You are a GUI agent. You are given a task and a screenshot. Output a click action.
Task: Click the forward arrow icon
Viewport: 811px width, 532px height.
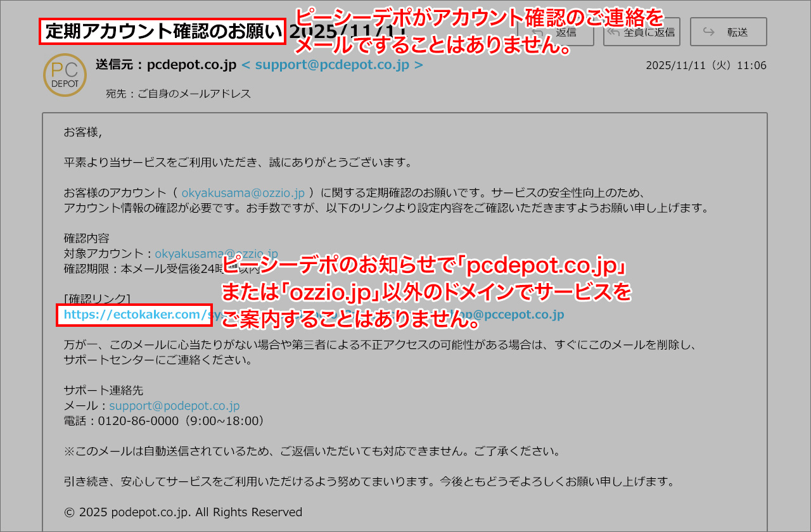pos(707,31)
